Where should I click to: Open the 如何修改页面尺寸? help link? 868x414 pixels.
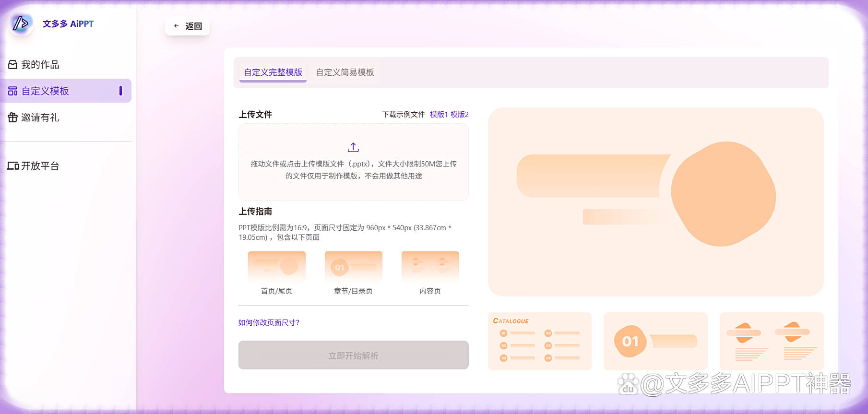(269, 322)
